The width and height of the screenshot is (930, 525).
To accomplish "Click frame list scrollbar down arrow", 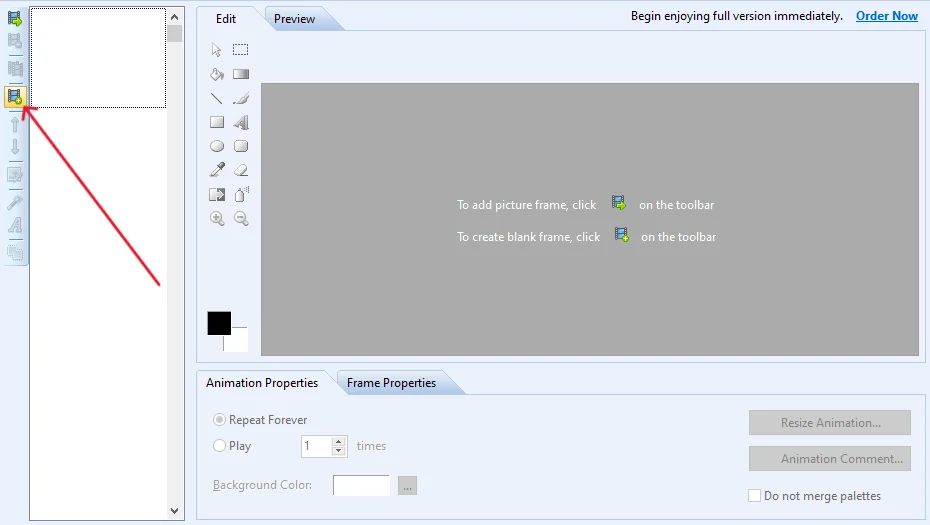I will click(x=174, y=510).
